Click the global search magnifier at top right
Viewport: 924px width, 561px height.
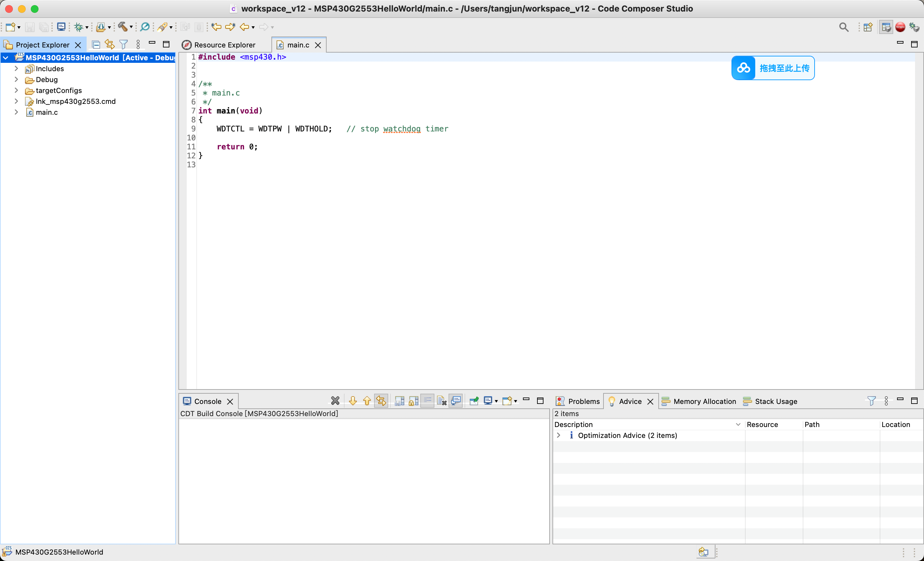(844, 27)
